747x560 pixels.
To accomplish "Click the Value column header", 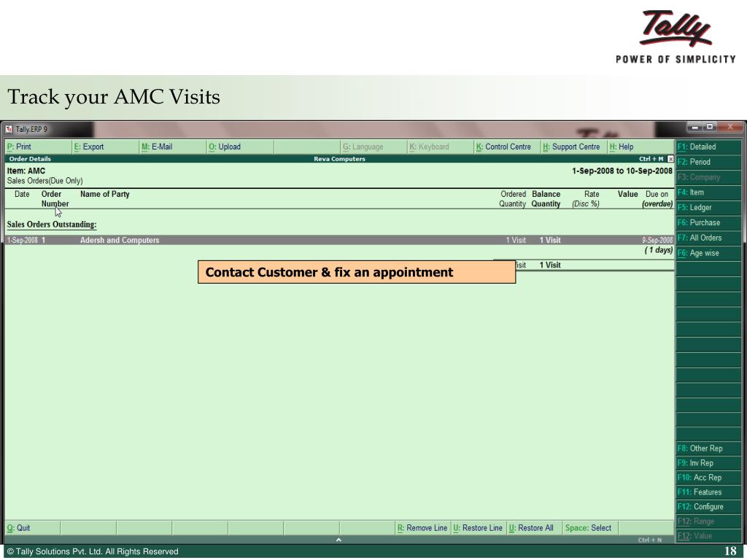I will point(628,194).
